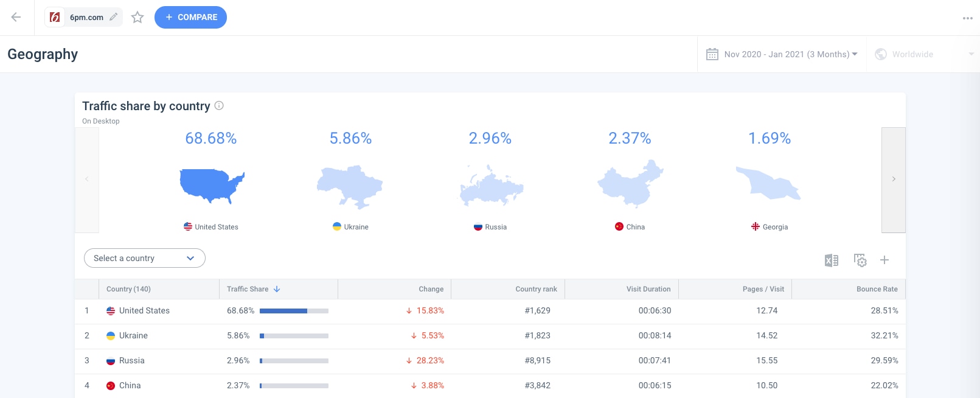Click the Russia traffic share bar

point(294,361)
